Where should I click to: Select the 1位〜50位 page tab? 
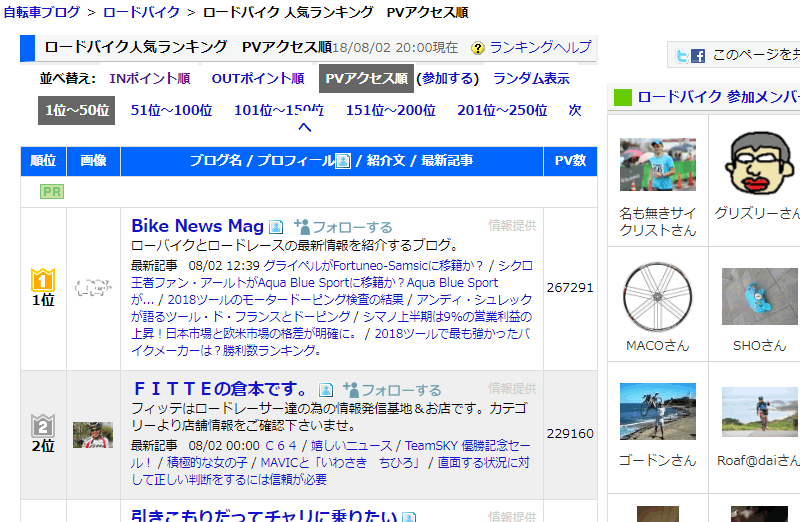tap(77, 110)
